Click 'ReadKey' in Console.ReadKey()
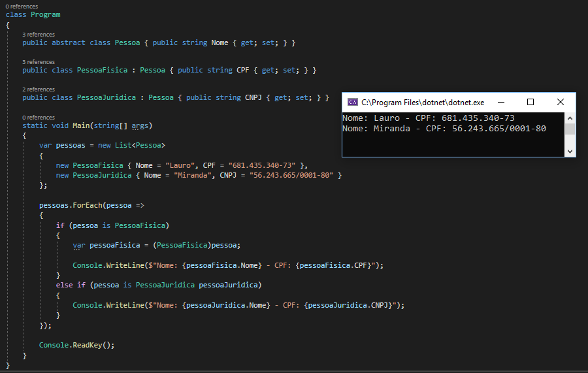Screen dimensions: 588x373 pos(87,345)
